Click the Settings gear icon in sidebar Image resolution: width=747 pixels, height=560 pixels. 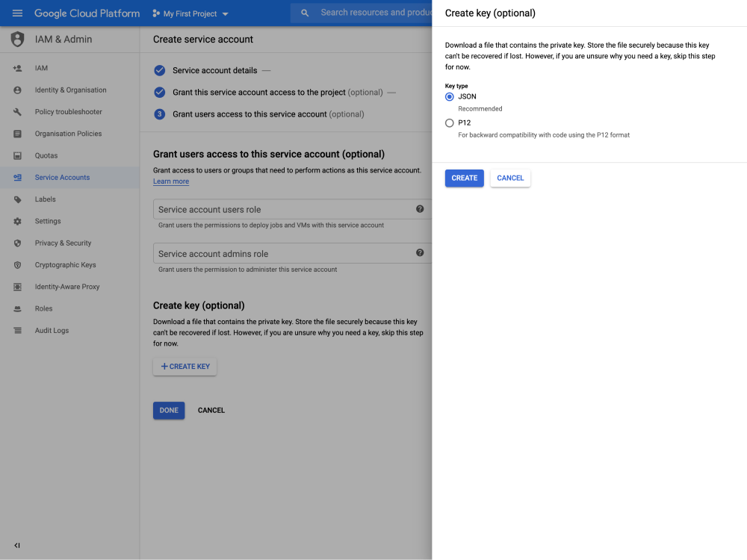(x=17, y=221)
